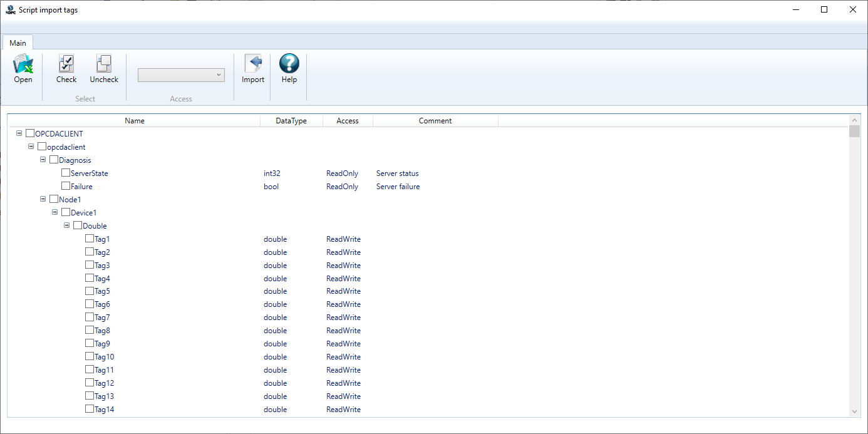Click the Open file icon
Screen dimensions: 868x434
click(23, 64)
